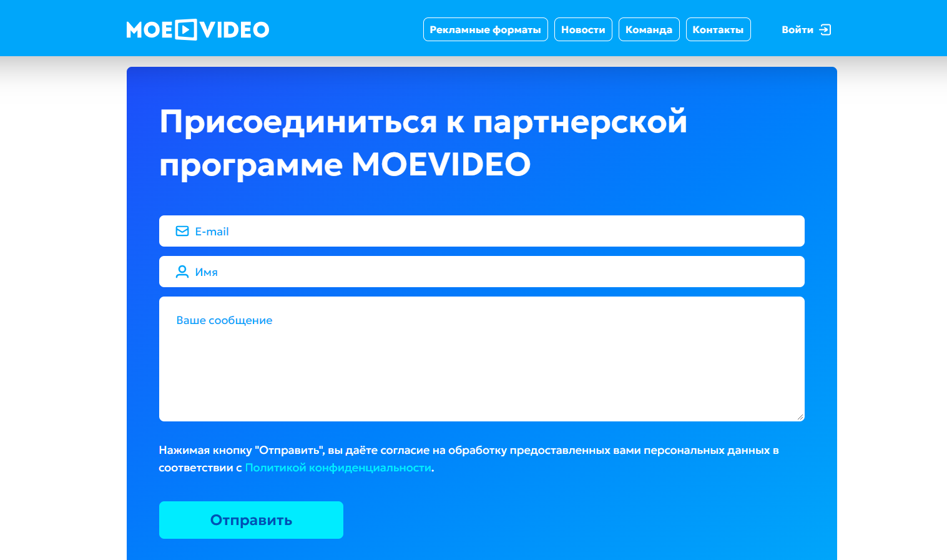Click the MOEVIDEO logo

point(198,29)
